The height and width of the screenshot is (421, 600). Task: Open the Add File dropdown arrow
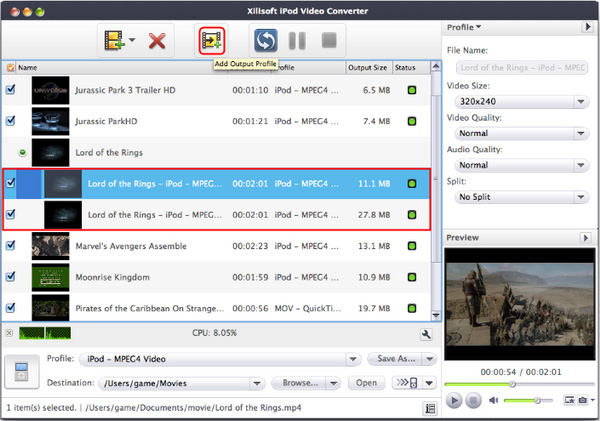click(x=132, y=39)
